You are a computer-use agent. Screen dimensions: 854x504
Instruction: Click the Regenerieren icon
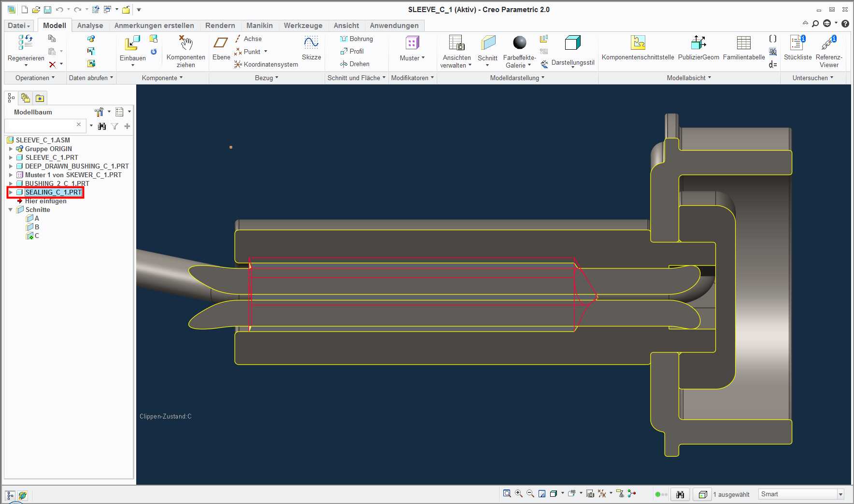tap(26, 43)
